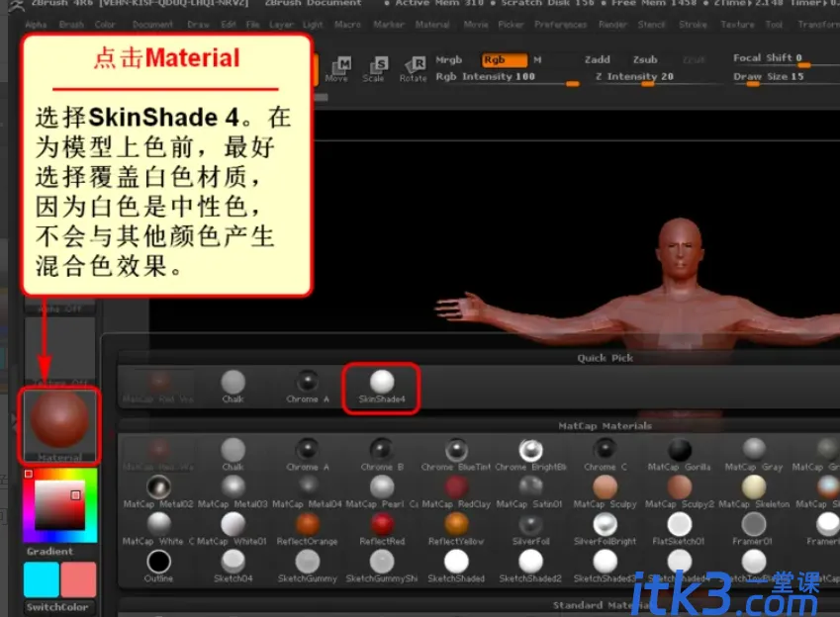
Task: Pick the Chrome C material
Action: point(605,455)
